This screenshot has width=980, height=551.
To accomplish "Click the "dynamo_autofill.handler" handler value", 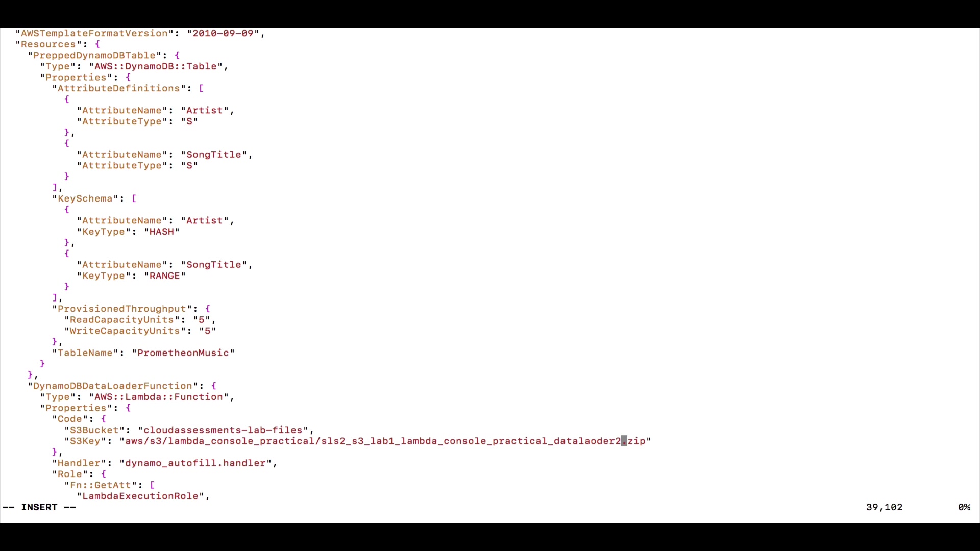I will (x=195, y=463).
